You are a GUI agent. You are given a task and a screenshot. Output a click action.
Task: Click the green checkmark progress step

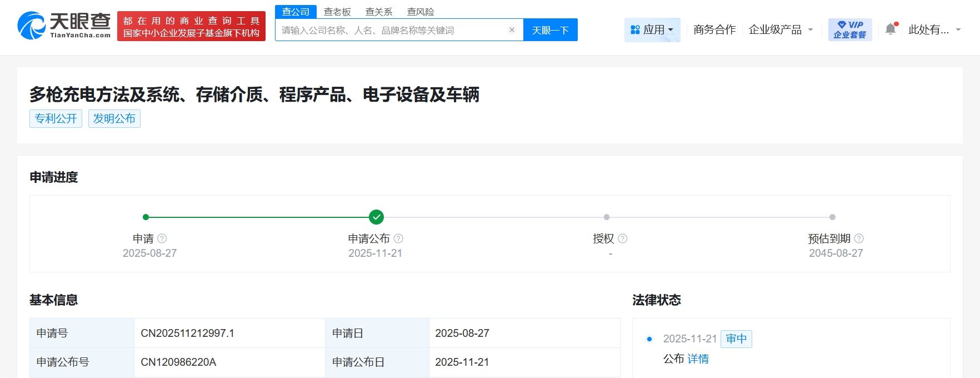pos(376,217)
